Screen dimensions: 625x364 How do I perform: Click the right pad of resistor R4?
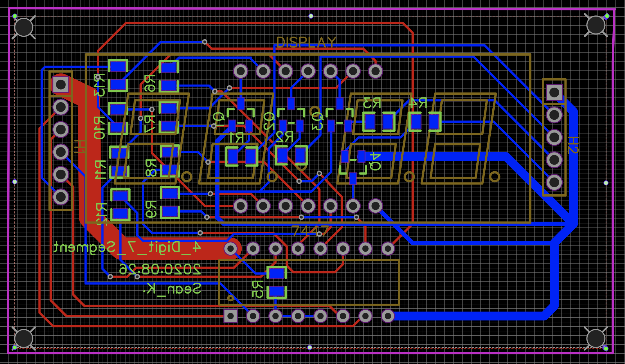pos(434,121)
